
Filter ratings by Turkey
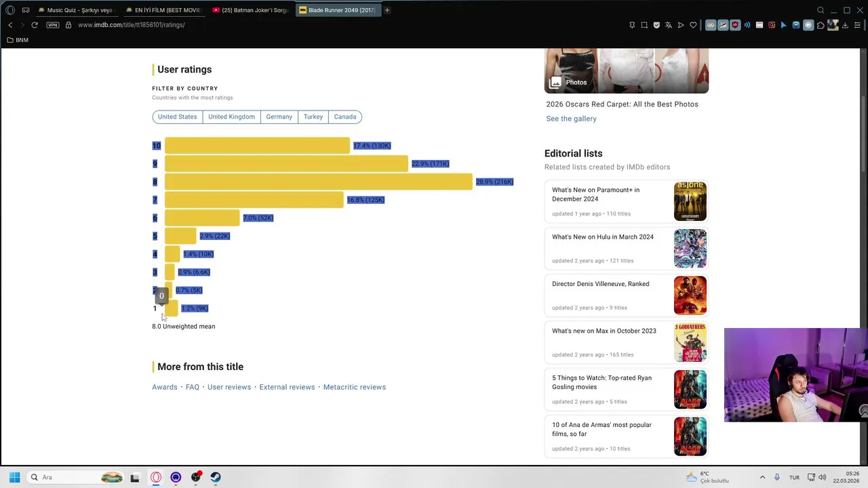313,117
